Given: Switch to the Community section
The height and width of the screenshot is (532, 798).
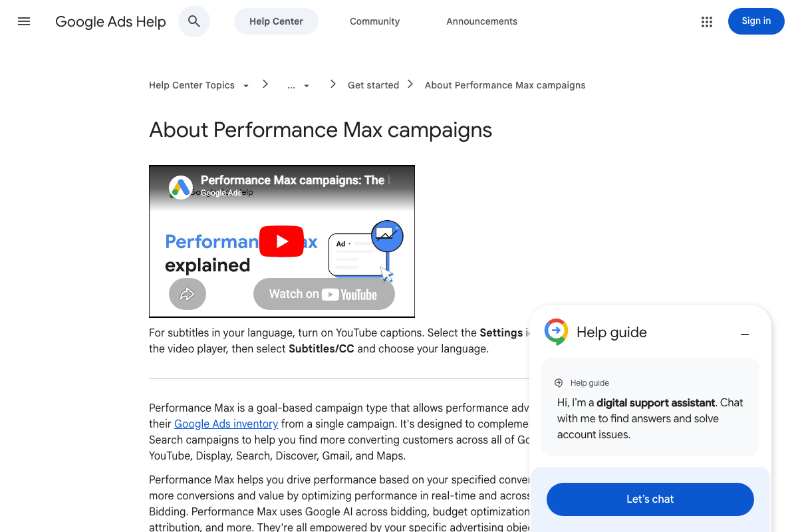Looking at the screenshot, I should 374,21.
